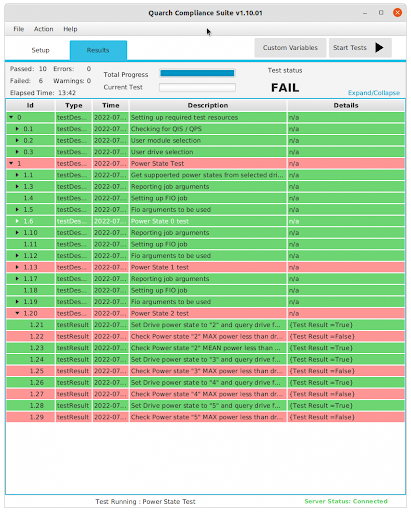This screenshot has width=411, height=512.
Task: Expand row 1.6 Power State 0 test
Action: (x=17, y=221)
